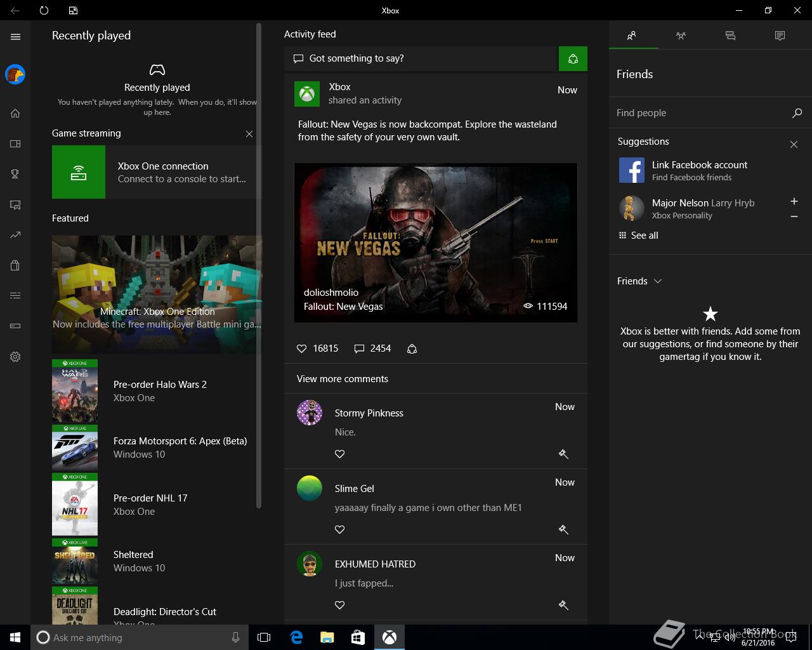
Task: Like Stormy Pinkness comment
Action: 340,454
